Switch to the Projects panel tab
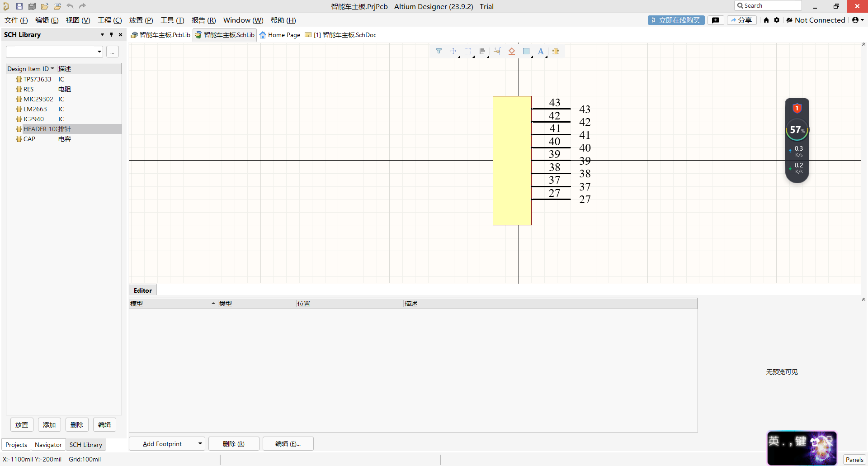This screenshot has width=868, height=466. coord(16,445)
